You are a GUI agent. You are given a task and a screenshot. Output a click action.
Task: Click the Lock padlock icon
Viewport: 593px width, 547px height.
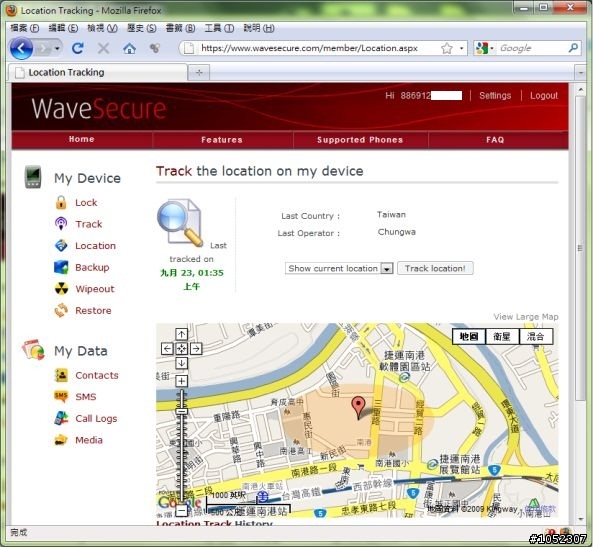pyautogui.click(x=61, y=203)
